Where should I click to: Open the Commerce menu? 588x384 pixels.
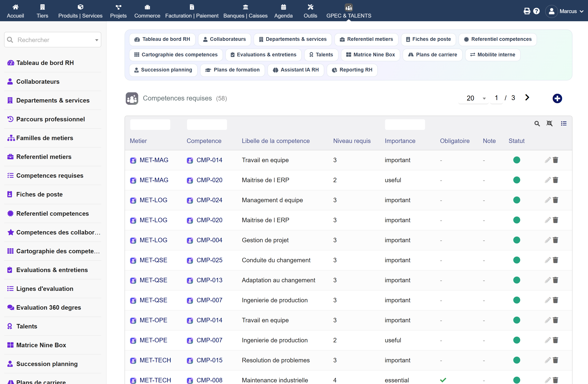click(147, 11)
